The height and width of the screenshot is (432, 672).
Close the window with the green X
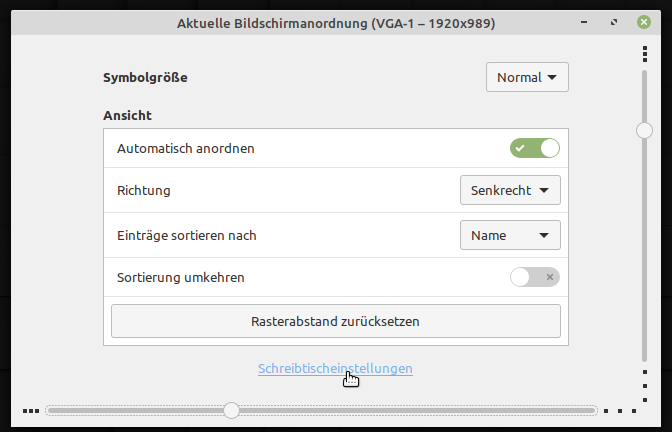coord(645,23)
